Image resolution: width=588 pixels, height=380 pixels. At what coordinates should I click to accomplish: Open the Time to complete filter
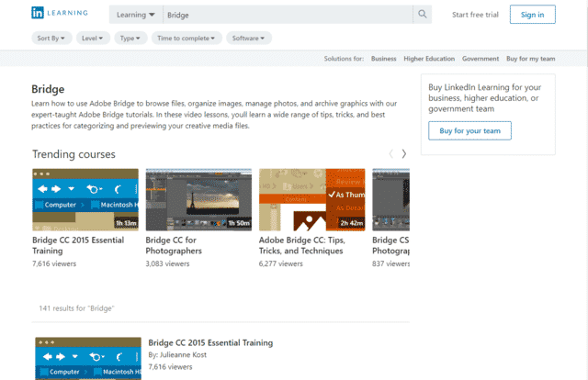pyautogui.click(x=187, y=39)
